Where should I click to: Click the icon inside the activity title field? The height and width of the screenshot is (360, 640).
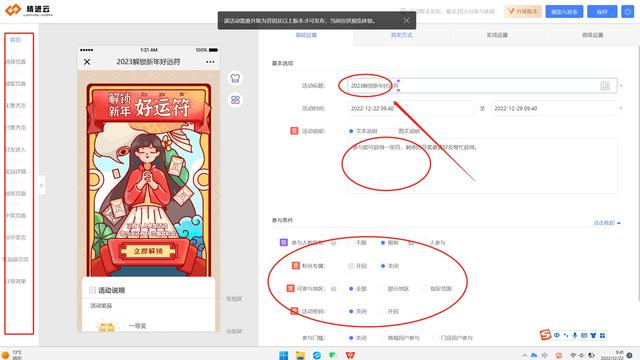pyautogui.click(x=605, y=86)
